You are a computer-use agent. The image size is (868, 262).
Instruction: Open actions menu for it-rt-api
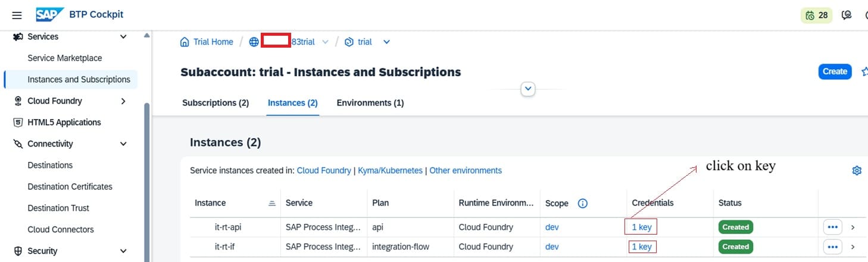[832, 227]
